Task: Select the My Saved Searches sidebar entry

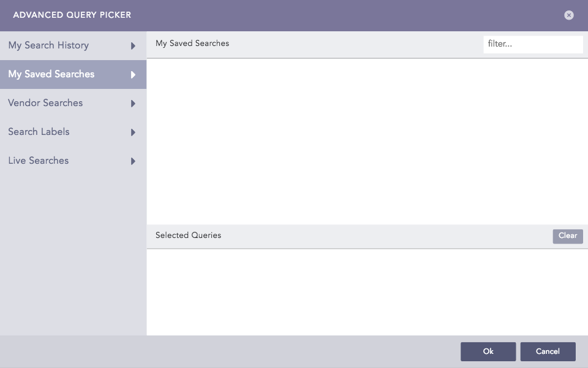Action: (x=50, y=74)
